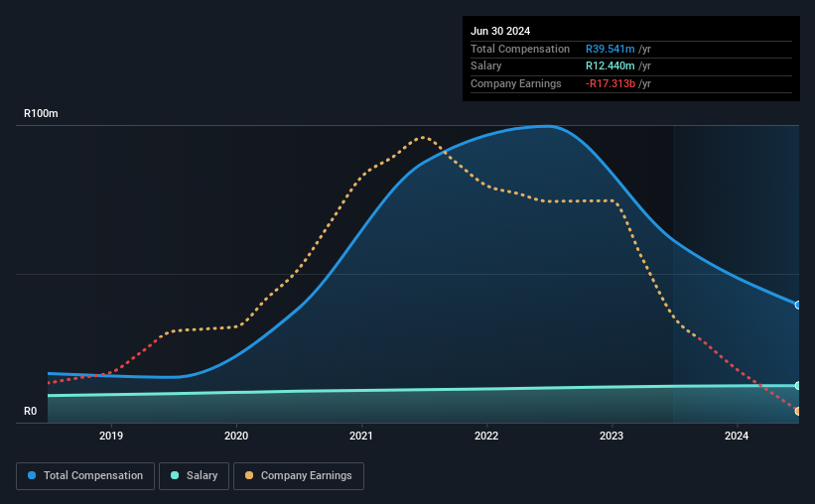Click the 2023 x-axis label

[611, 436]
